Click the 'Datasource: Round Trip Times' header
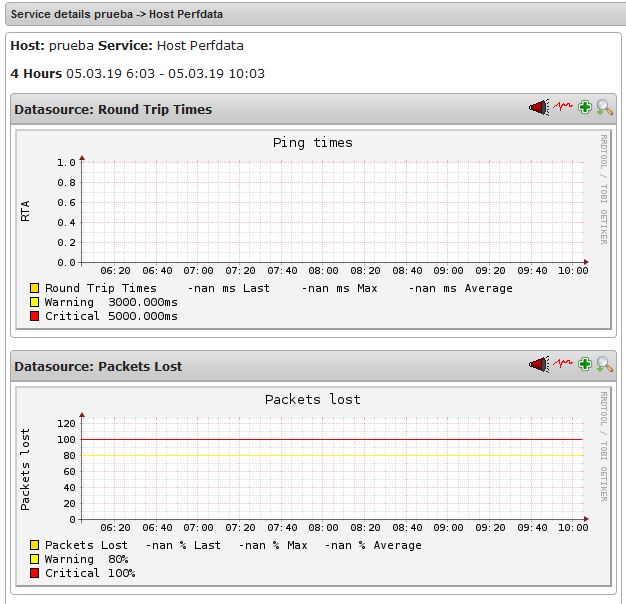The height and width of the screenshot is (604, 626). [113, 110]
